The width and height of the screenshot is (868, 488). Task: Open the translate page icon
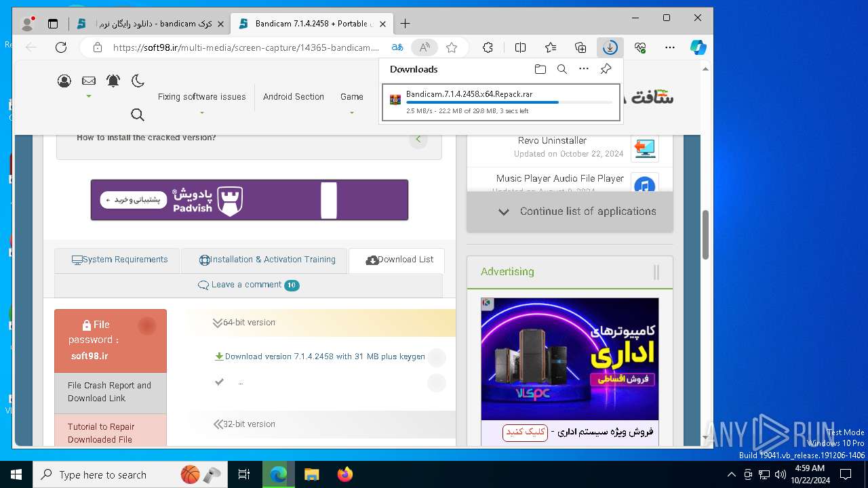tap(397, 47)
